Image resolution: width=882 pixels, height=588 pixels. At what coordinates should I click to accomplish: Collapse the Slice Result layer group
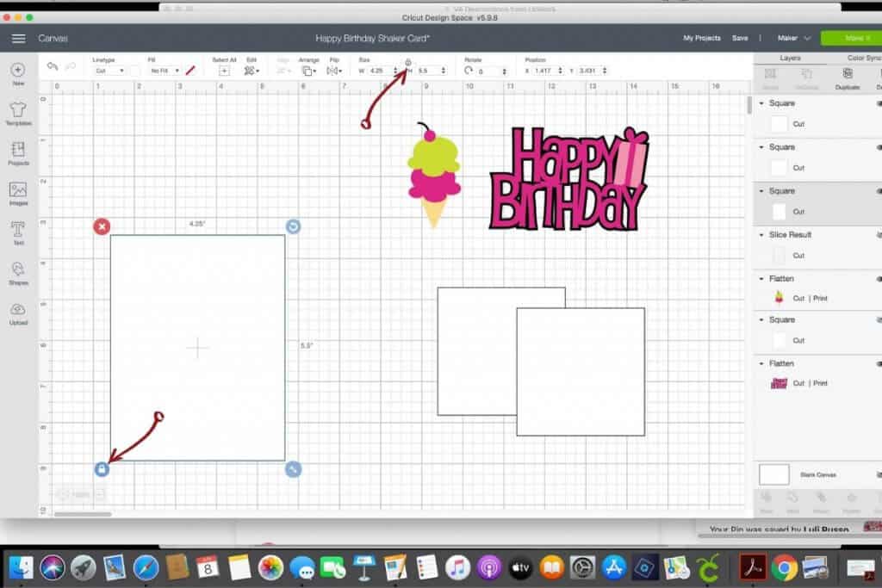point(761,235)
